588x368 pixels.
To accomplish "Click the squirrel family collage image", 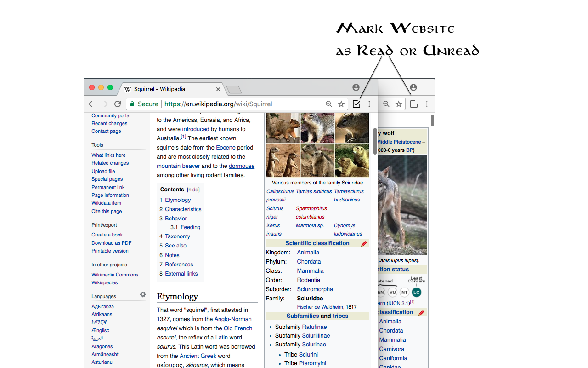I will [317, 144].
